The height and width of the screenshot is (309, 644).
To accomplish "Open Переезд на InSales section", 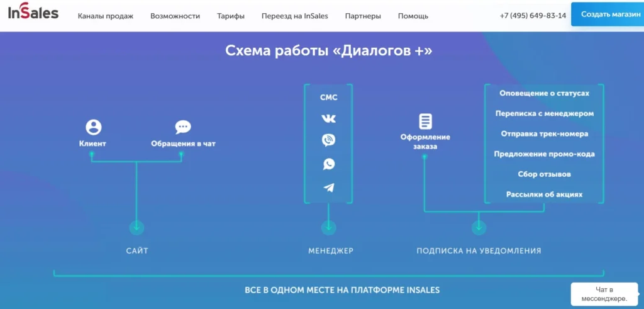I will click(x=295, y=16).
